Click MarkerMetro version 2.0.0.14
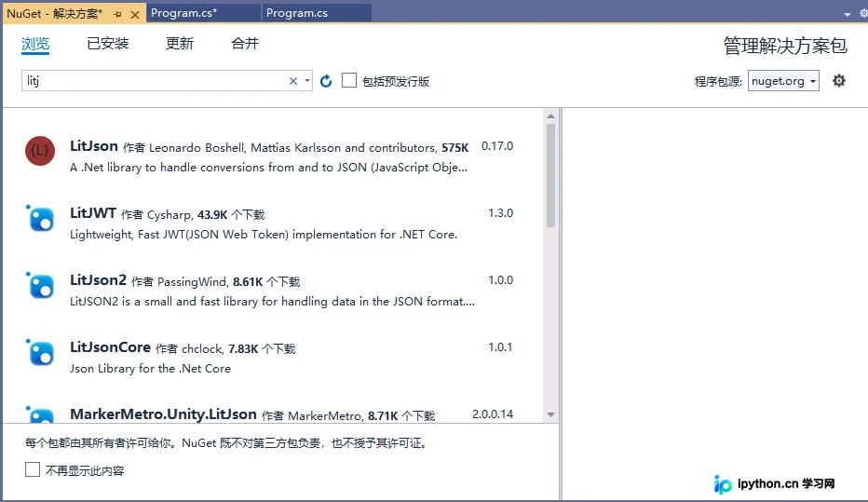Viewport: 868px width, 502px height. (x=493, y=414)
